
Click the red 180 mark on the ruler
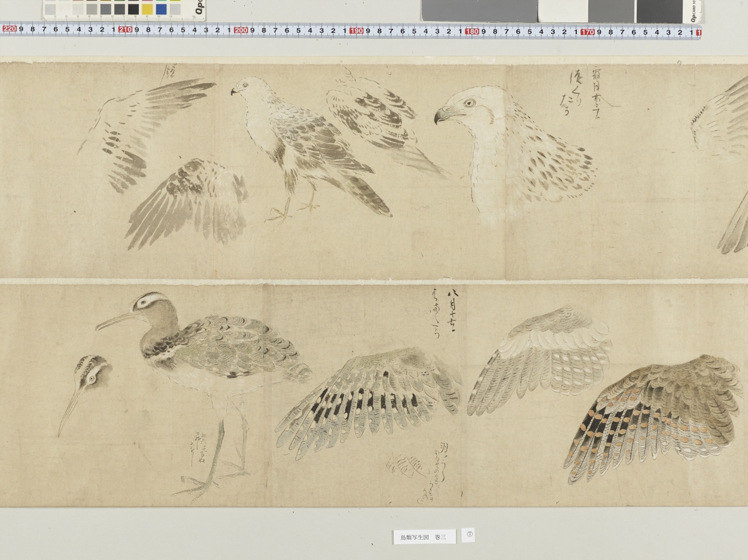point(472,31)
